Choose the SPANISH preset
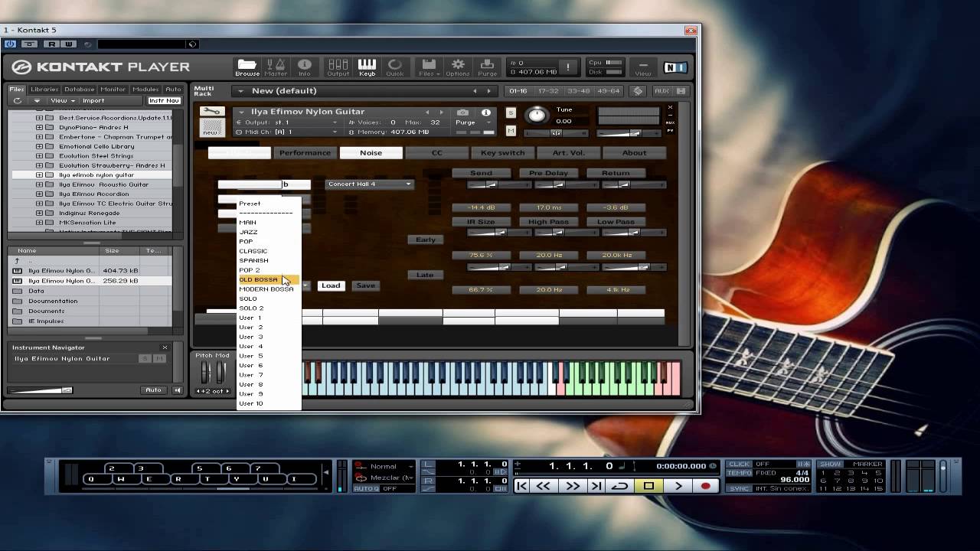This screenshot has width=980, height=551. 253,261
